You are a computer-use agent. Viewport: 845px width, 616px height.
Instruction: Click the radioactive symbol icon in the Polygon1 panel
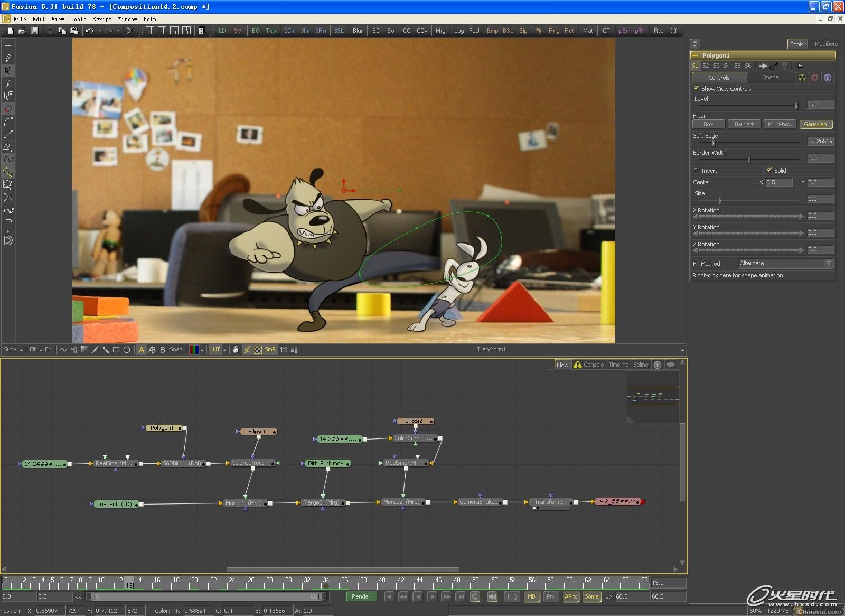point(802,78)
